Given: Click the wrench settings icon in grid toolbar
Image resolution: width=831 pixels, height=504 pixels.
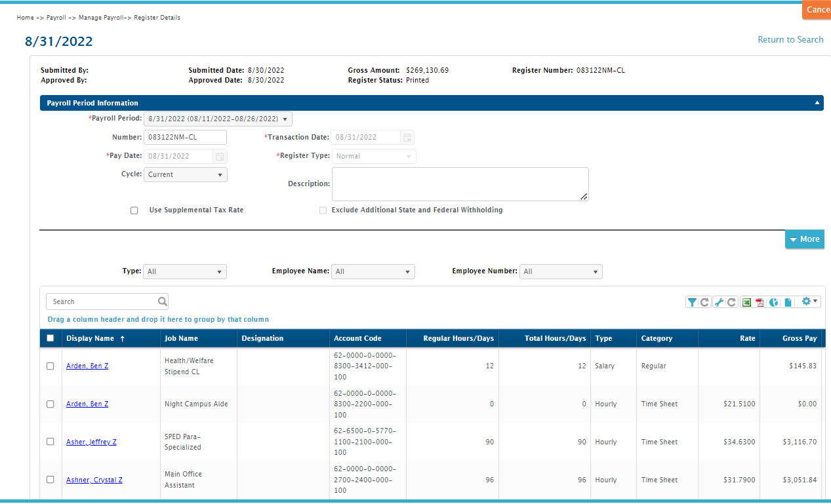Looking at the screenshot, I should [719, 302].
